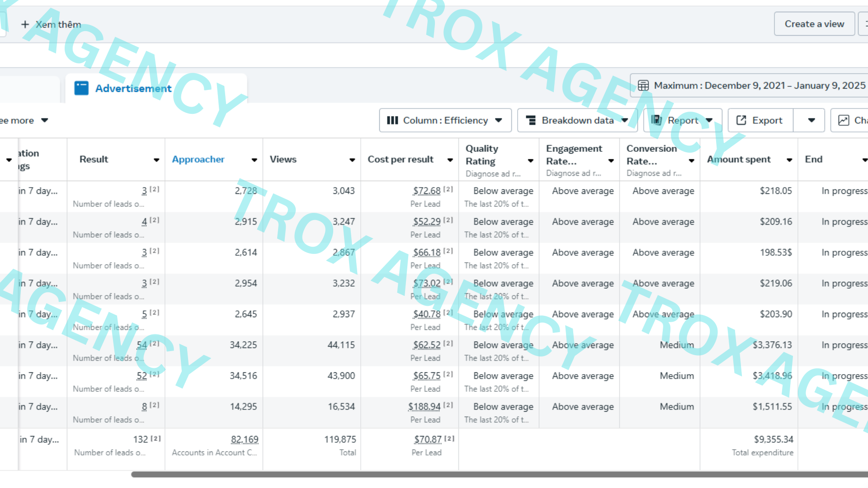
Task: Click the result value 8 leads
Action: coord(144,406)
